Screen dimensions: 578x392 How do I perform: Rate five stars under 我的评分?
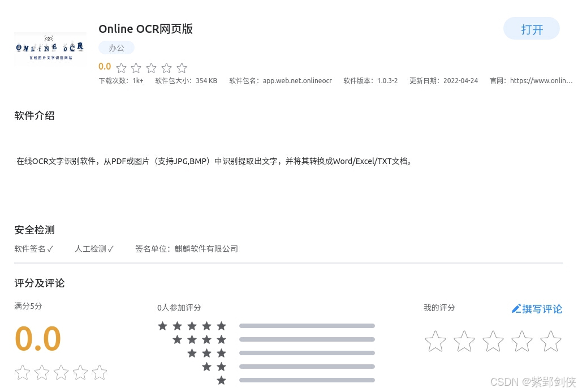pyautogui.click(x=551, y=341)
